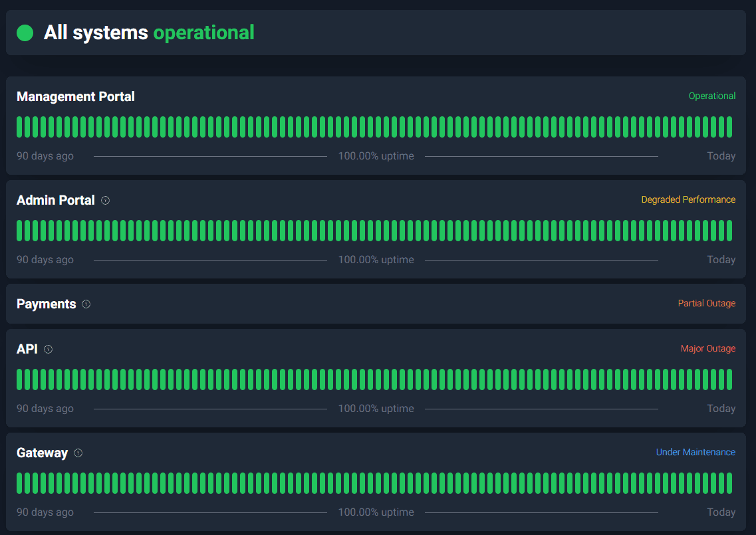The image size is (756, 535).
Task: Click the 100.00% uptime text under Admin Portal
Action: (x=376, y=260)
